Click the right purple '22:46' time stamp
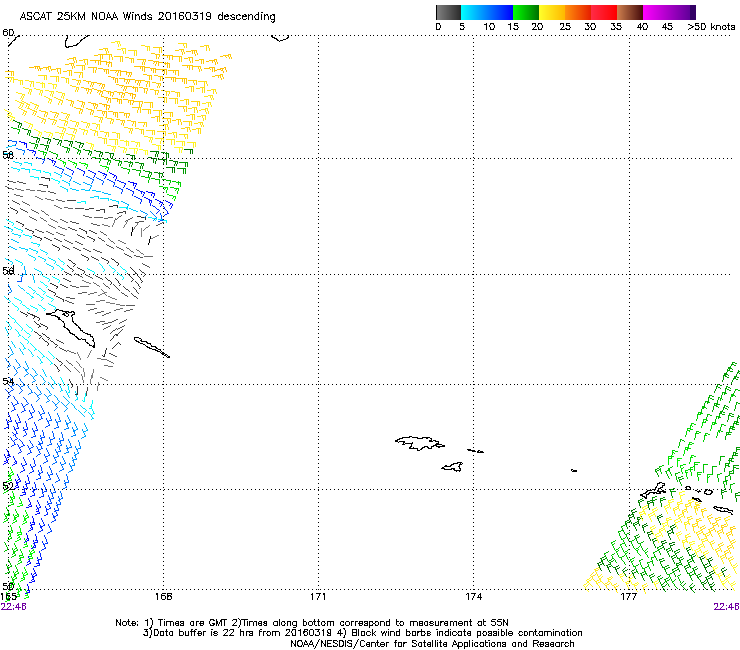The image size is (740, 650). (x=726, y=607)
